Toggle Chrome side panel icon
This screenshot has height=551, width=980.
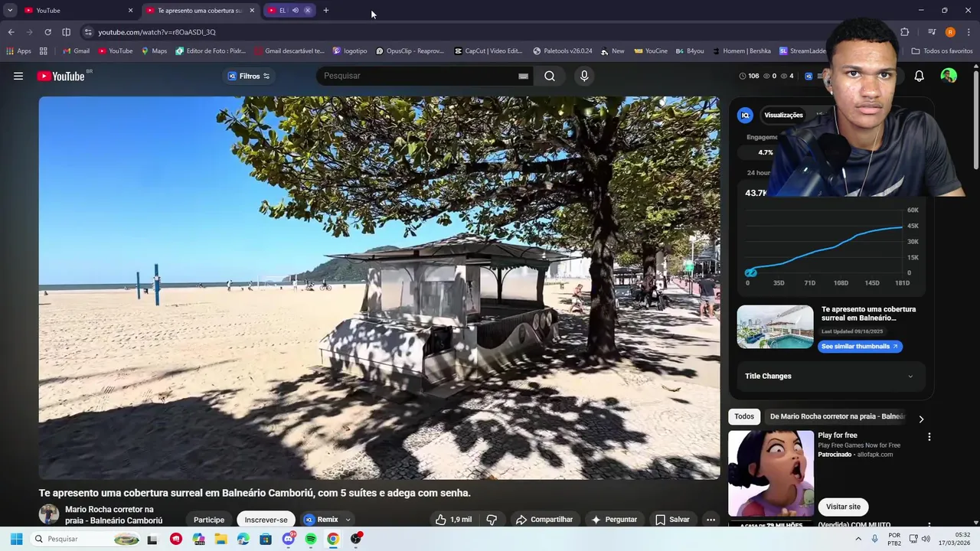66,32
